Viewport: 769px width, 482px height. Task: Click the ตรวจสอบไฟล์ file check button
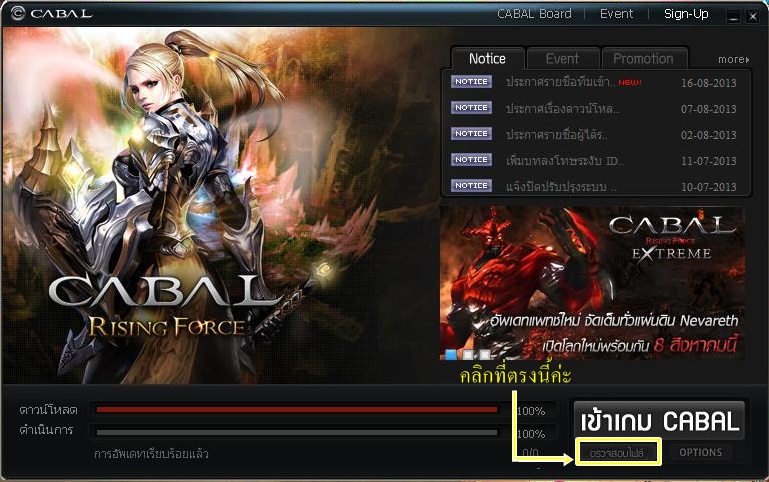617,453
